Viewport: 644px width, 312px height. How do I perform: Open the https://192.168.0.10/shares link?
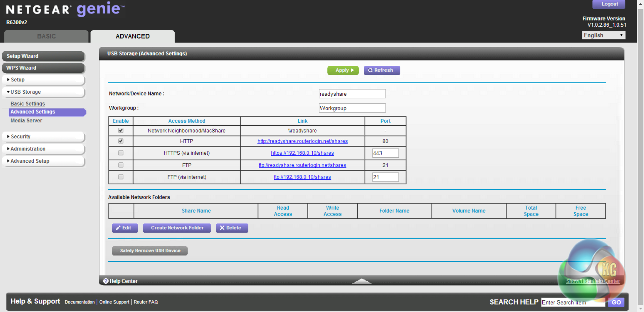pos(302,153)
